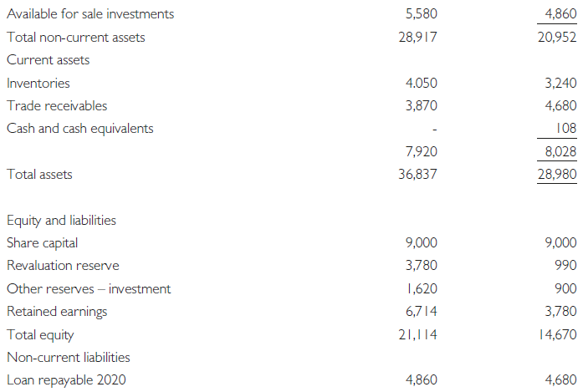
Task: Select the 'Non-current liabilities' heading
Action: coord(69,358)
